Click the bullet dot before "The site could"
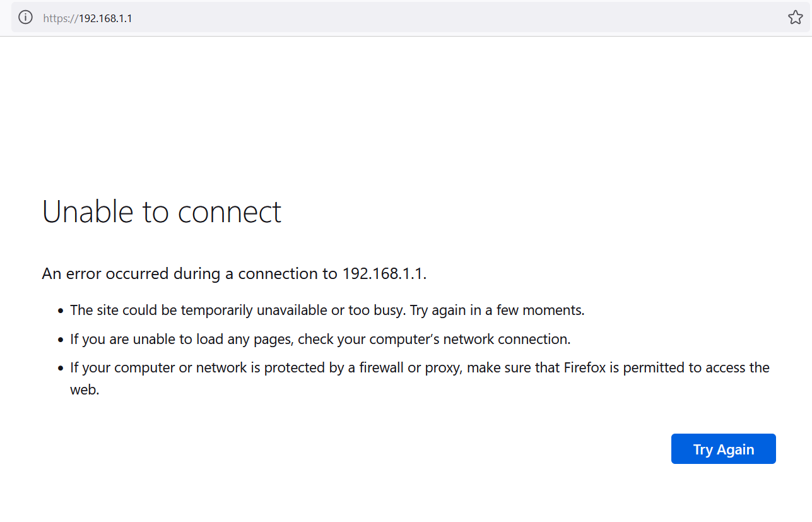 (61, 311)
